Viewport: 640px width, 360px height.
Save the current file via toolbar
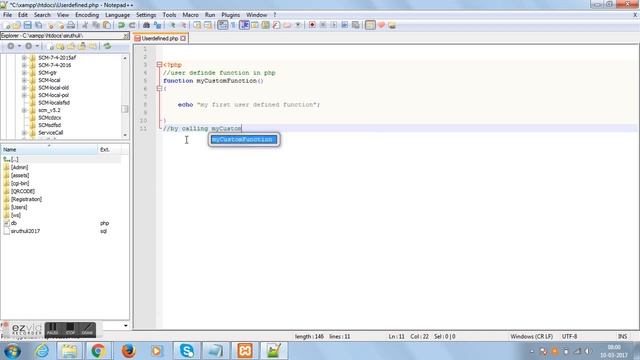pyautogui.click(x=27, y=25)
